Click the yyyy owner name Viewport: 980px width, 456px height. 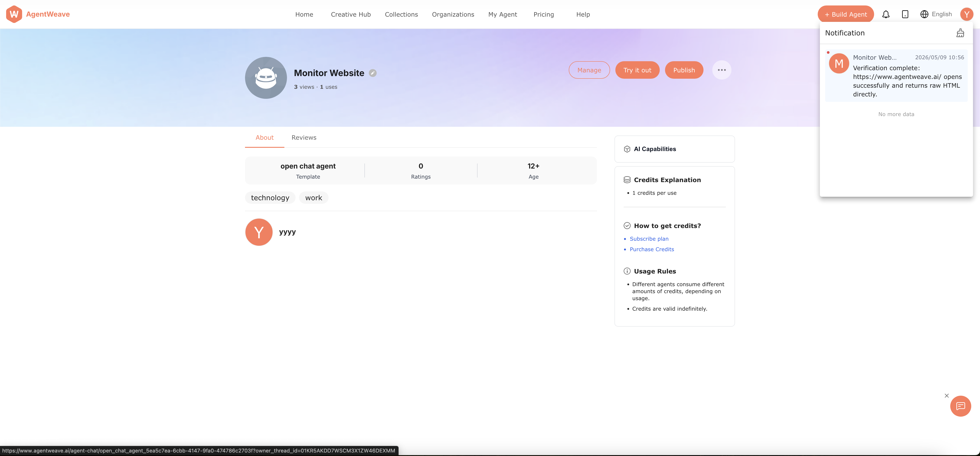[x=287, y=232]
